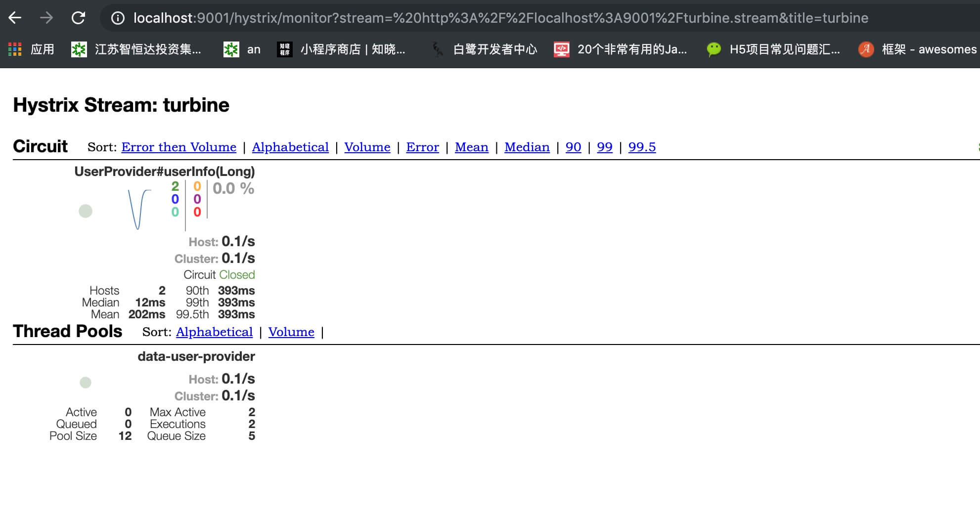980x517 pixels.
Task: Sort circuits Alphabetical
Action: point(290,147)
